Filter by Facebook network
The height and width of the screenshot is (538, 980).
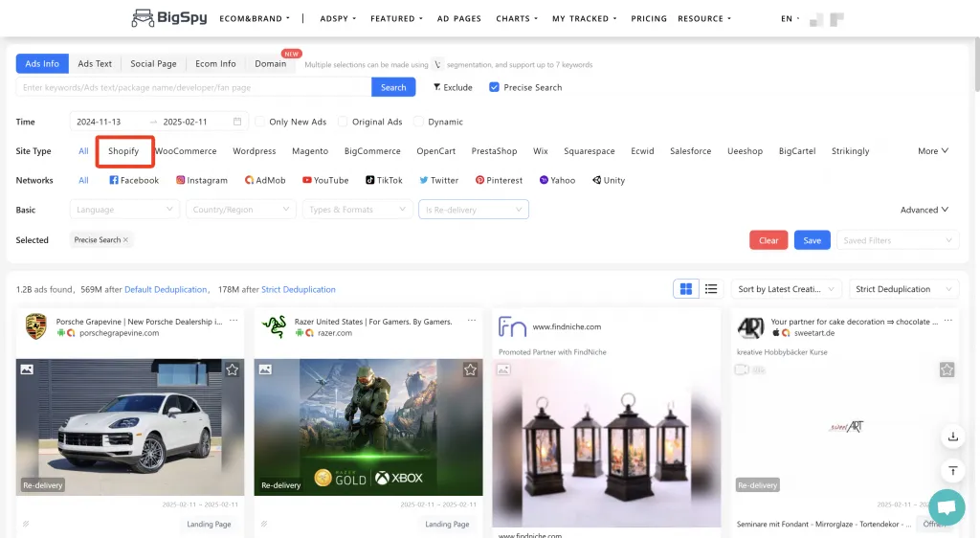click(x=134, y=180)
